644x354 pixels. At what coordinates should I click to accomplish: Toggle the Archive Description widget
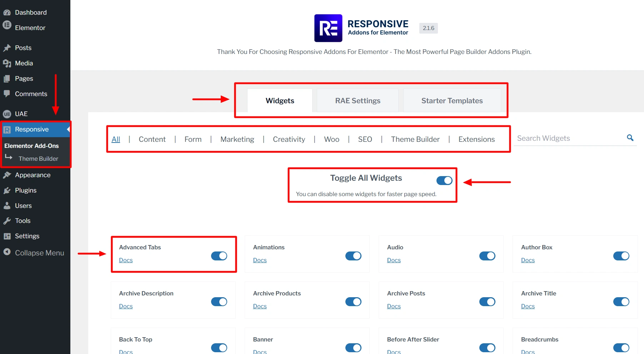[219, 302]
